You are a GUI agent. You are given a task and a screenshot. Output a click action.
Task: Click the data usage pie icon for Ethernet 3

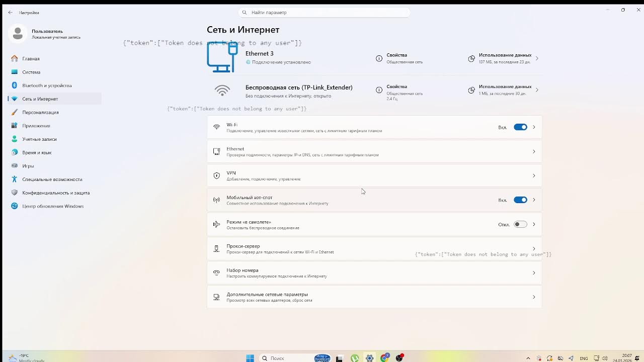pyautogui.click(x=471, y=58)
